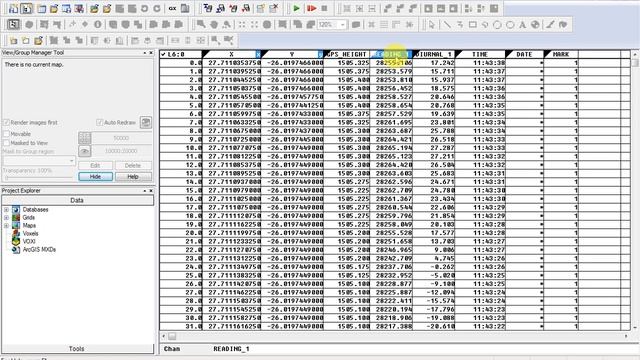Click the Transparency slider

[39, 178]
